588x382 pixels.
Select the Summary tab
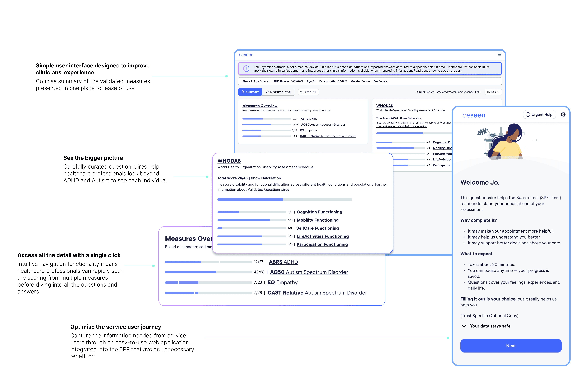pyautogui.click(x=250, y=92)
